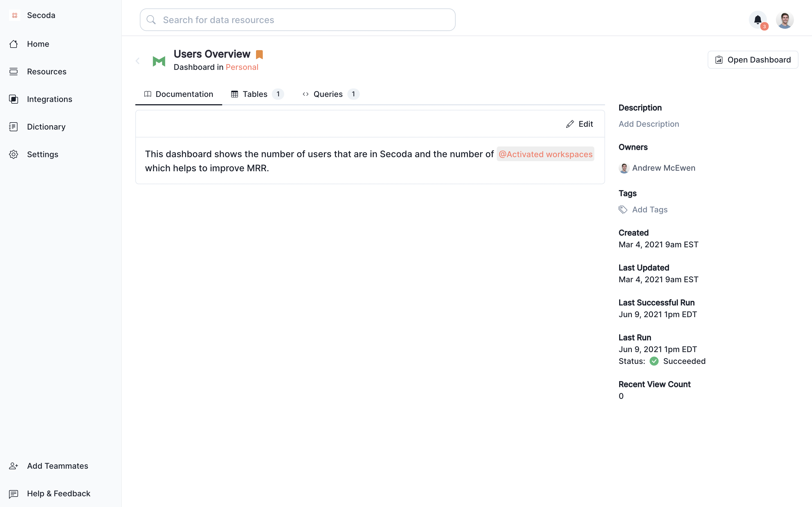Open the Home page from sidebar
The height and width of the screenshot is (507, 812).
[38, 44]
